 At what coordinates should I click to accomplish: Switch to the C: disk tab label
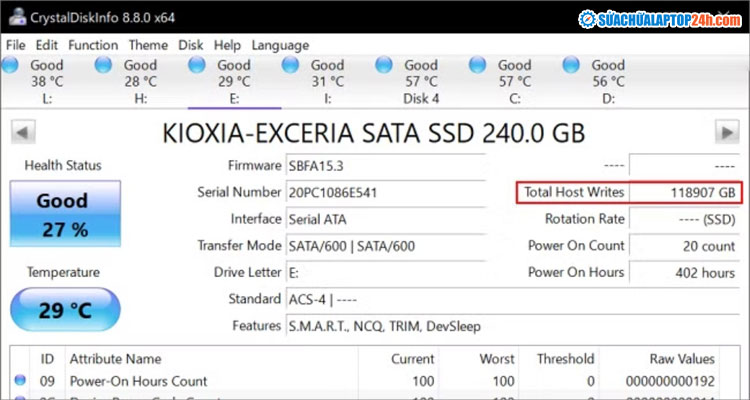point(515,99)
